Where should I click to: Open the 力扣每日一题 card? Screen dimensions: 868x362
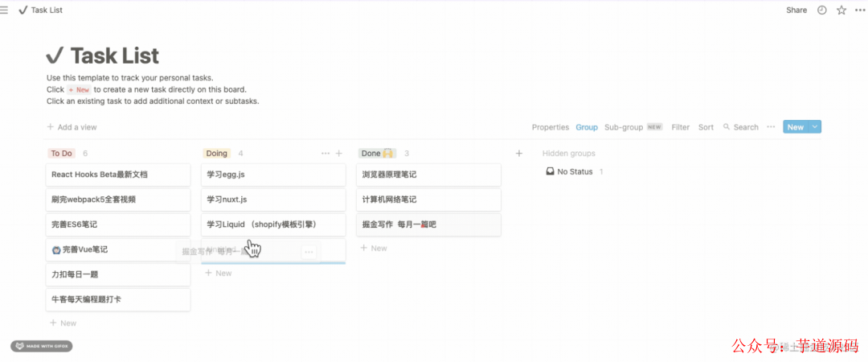[x=118, y=274]
